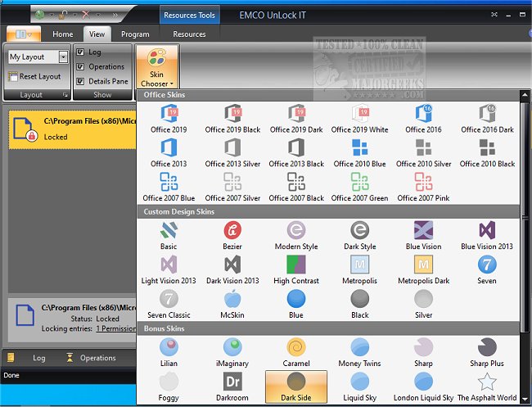Switch to the Log bottom tab

coord(26,358)
